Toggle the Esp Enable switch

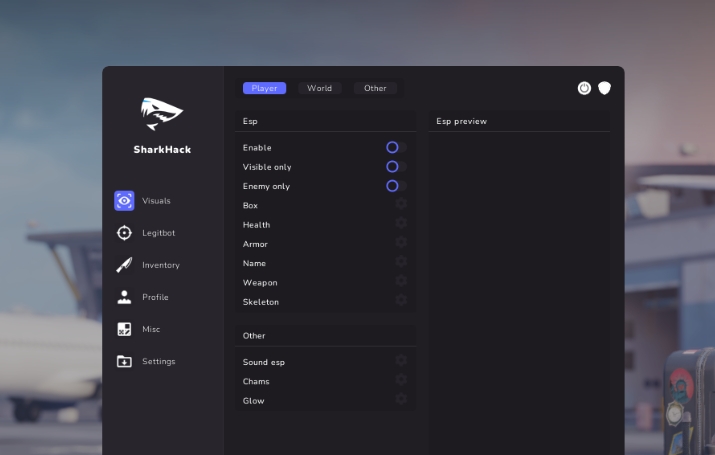coord(396,147)
